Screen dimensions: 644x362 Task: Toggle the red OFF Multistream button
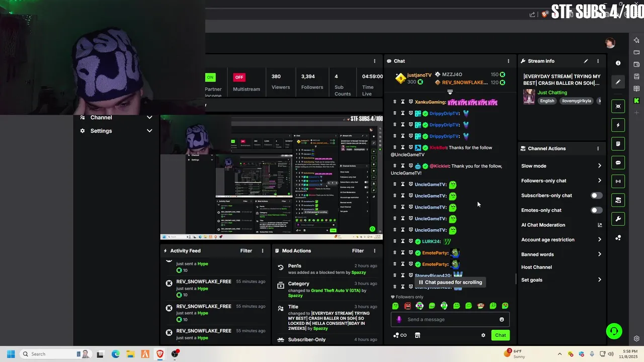click(x=239, y=77)
